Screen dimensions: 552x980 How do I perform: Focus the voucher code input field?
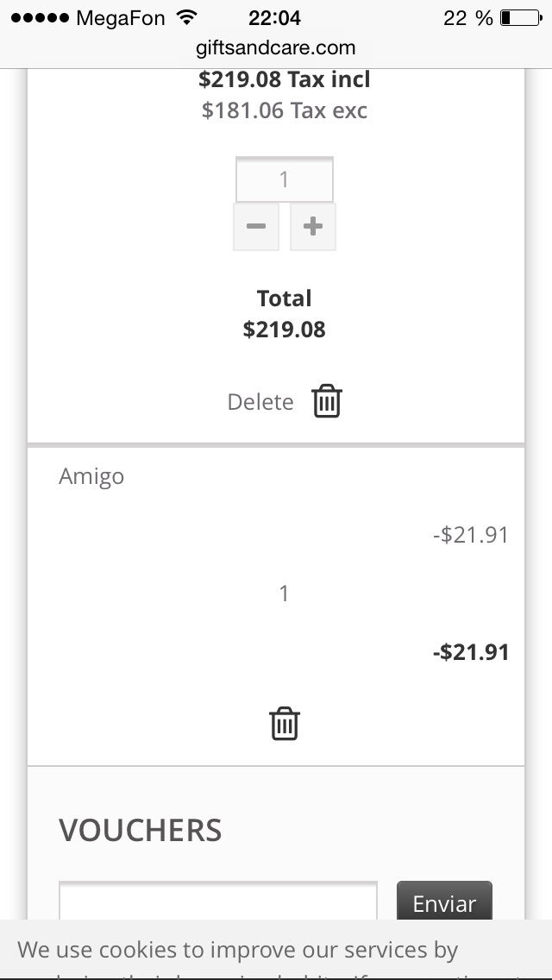click(x=218, y=901)
